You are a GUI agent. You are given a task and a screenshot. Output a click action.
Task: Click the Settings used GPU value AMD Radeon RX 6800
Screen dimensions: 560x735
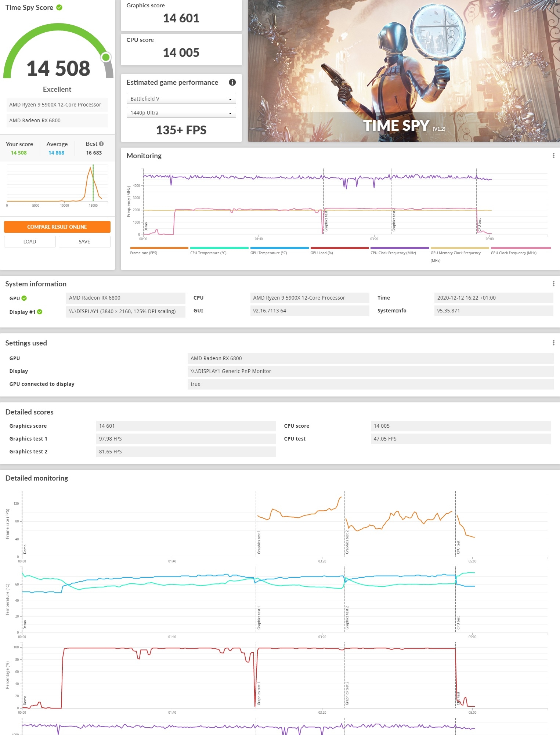(371, 358)
